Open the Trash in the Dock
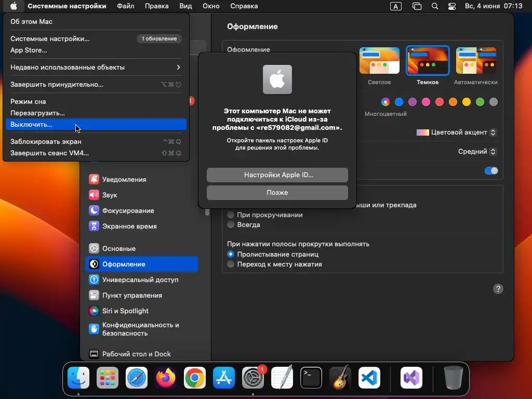Image resolution: width=532 pixels, height=399 pixels. pyautogui.click(x=453, y=378)
